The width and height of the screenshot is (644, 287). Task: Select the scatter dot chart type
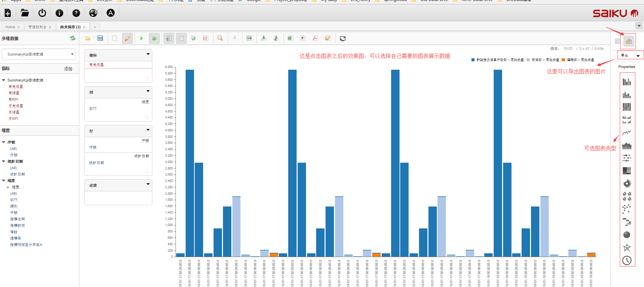click(x=627, y=209)
